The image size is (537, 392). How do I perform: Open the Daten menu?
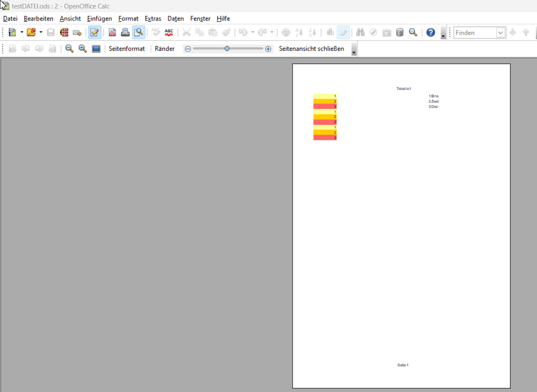[x=176, y=19]
